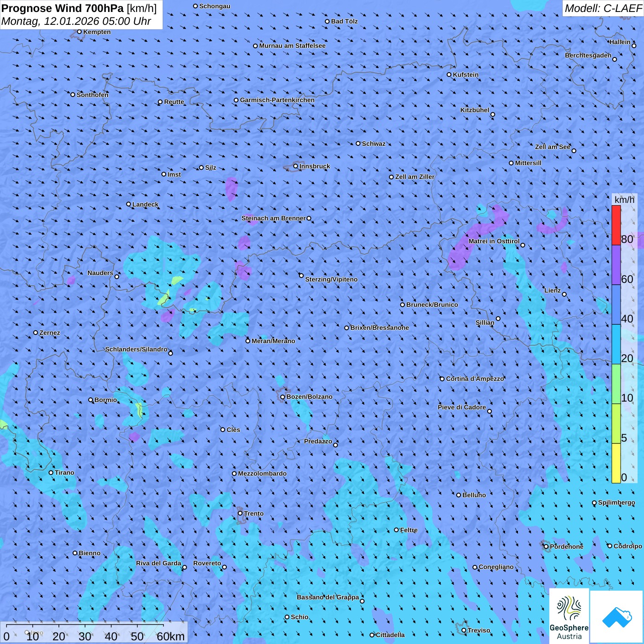Click the 'Pieve di Cadore' label
This screenshot has height=644, width=644.
[462, 407]
